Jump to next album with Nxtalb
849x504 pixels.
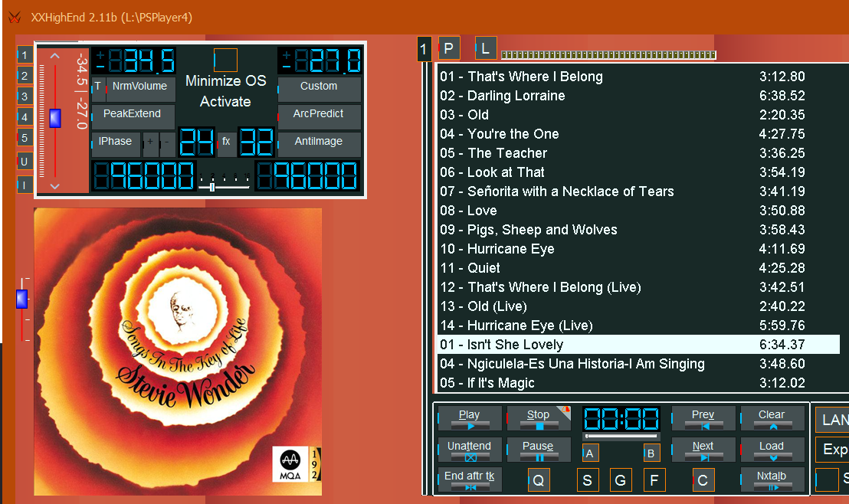[772, 479]
